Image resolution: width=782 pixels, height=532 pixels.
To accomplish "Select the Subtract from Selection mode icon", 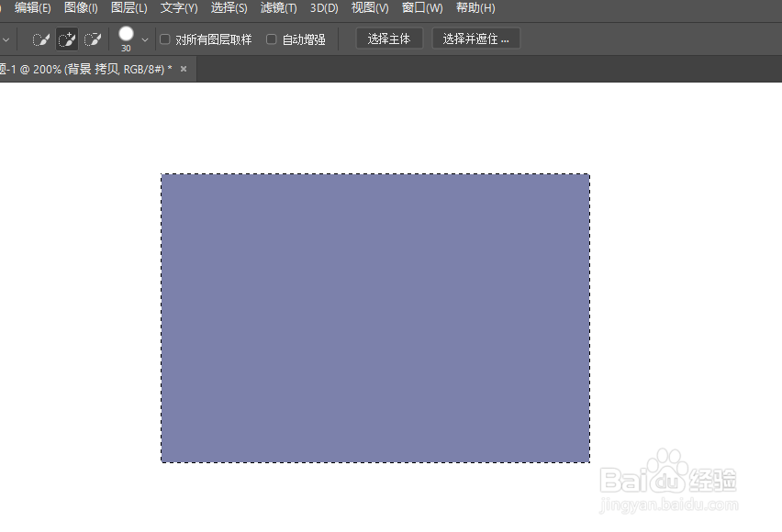I will (93, 39).
